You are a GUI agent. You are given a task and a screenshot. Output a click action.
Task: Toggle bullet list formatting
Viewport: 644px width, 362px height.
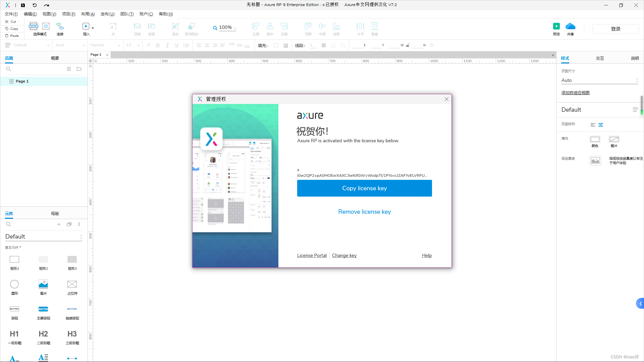tap(186, 45)
